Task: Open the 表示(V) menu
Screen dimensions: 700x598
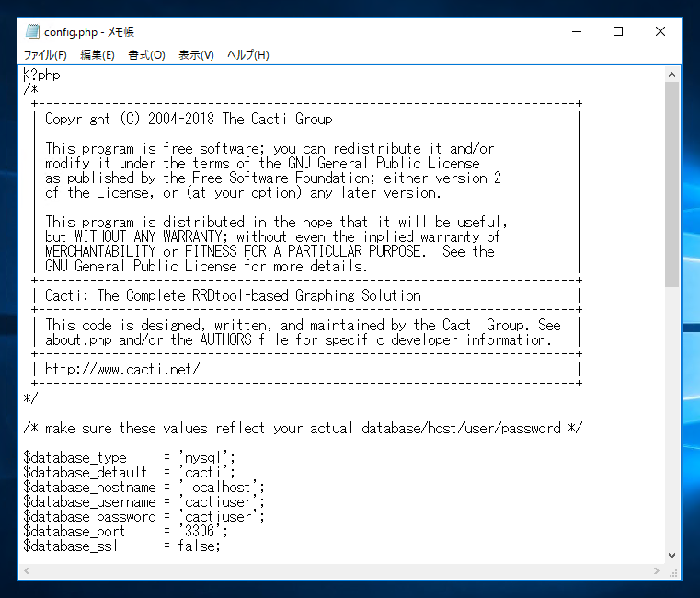Action: [196, 55]
